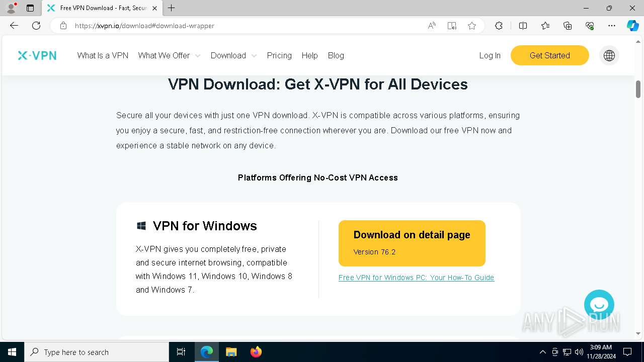Open the Pricing page
Image resolution: width=644 pixels, height=362 pixels.
(279, 55)
